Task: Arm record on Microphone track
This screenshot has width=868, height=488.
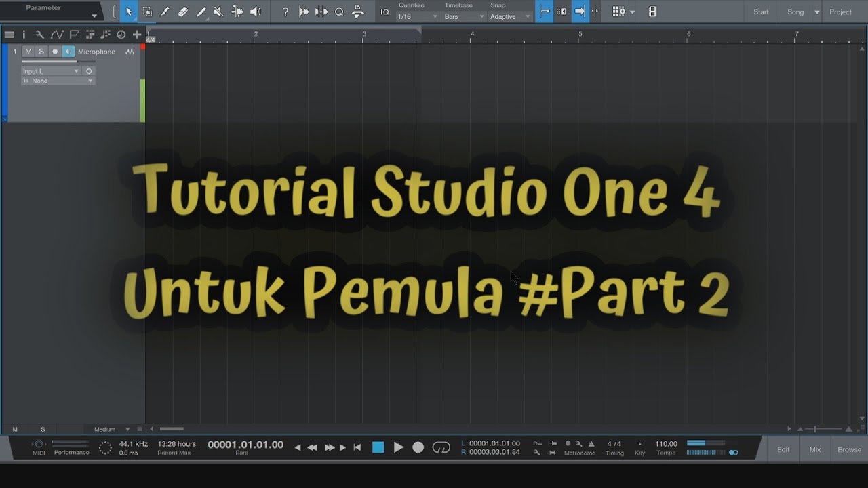Action: pyautogui.click(x=55, y=52)
